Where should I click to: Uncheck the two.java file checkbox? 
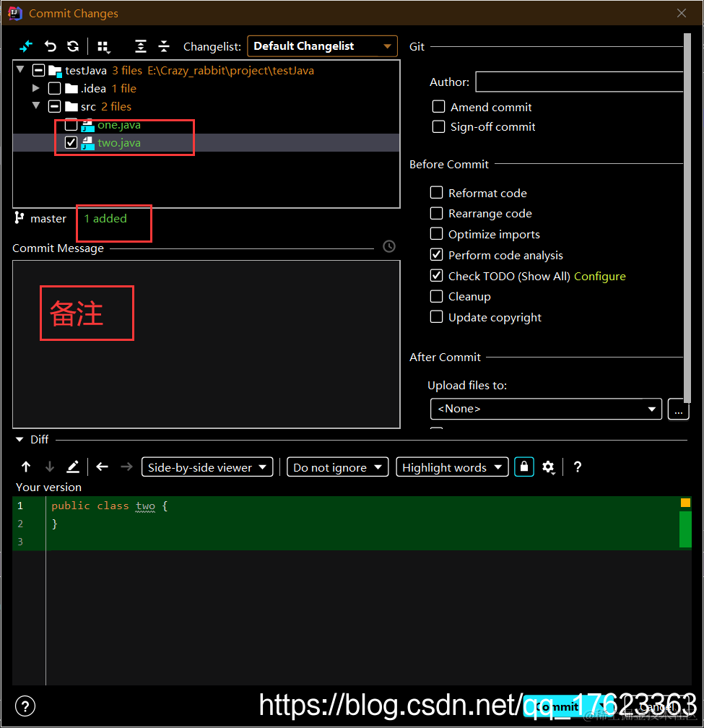click(x=71, y=142)
